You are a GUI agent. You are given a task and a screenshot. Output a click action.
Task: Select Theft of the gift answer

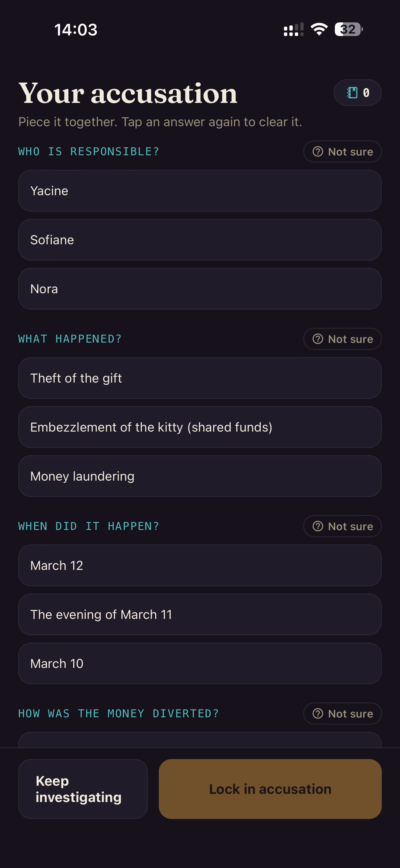click(x=200, y=378)
